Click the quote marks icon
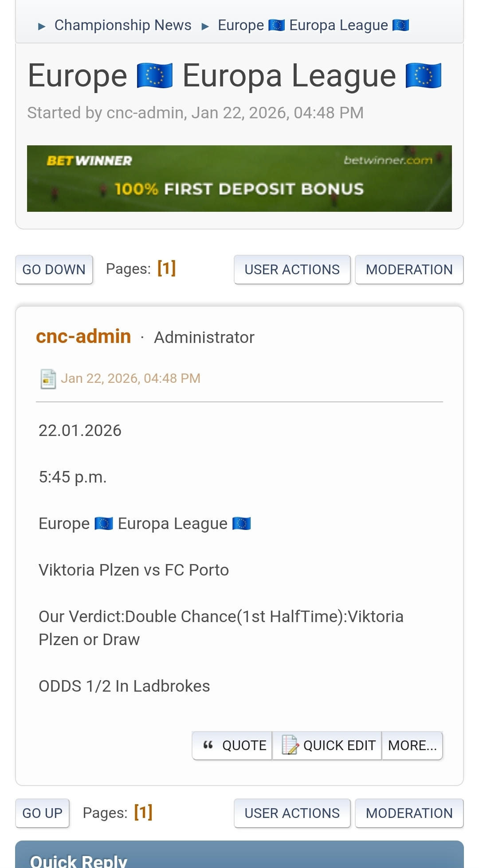The height and width of the screenshot is (868, 479). point(208,745)
